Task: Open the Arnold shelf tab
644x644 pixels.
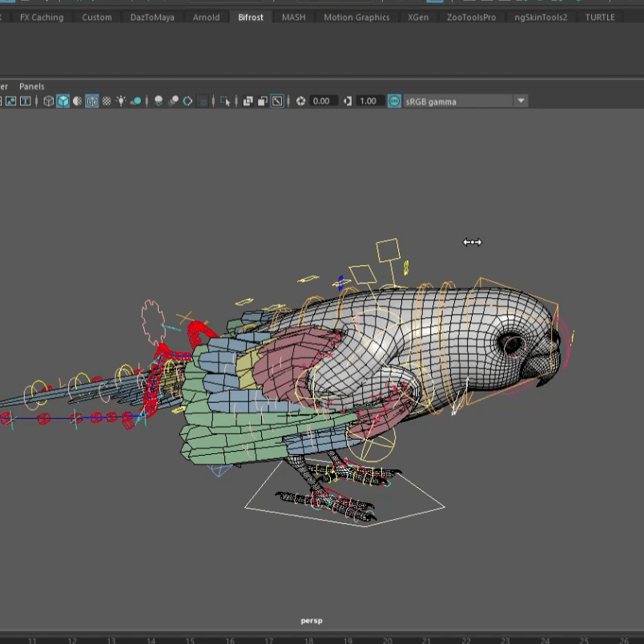Action: point(206,17)
